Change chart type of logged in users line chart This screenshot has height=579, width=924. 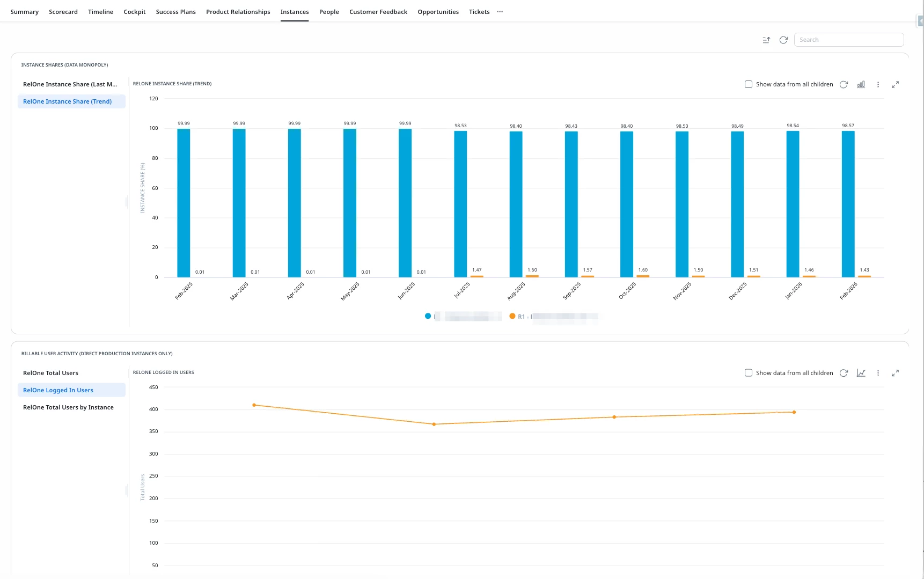861,373
